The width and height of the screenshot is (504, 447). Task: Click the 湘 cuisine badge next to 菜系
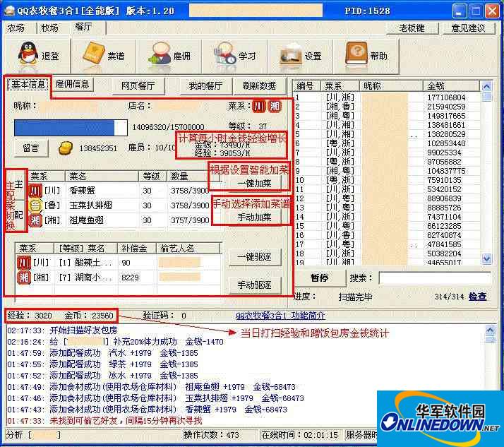pos(275,106)
